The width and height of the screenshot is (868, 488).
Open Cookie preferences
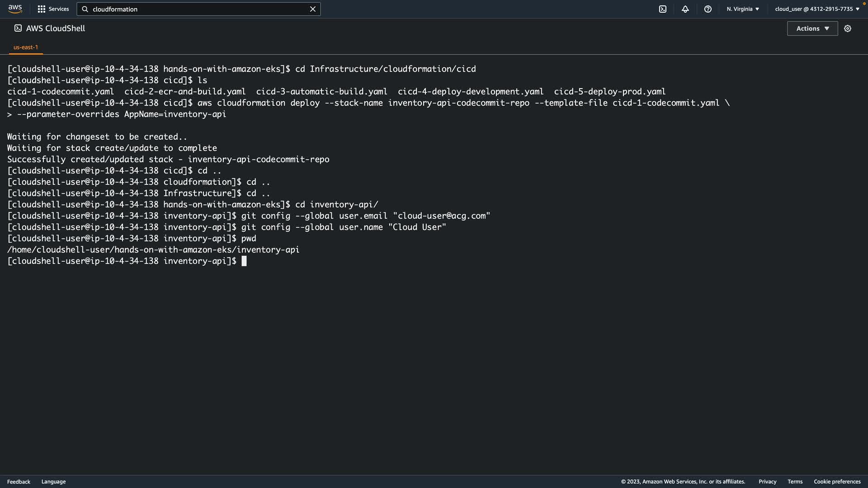tap(837, 482)
